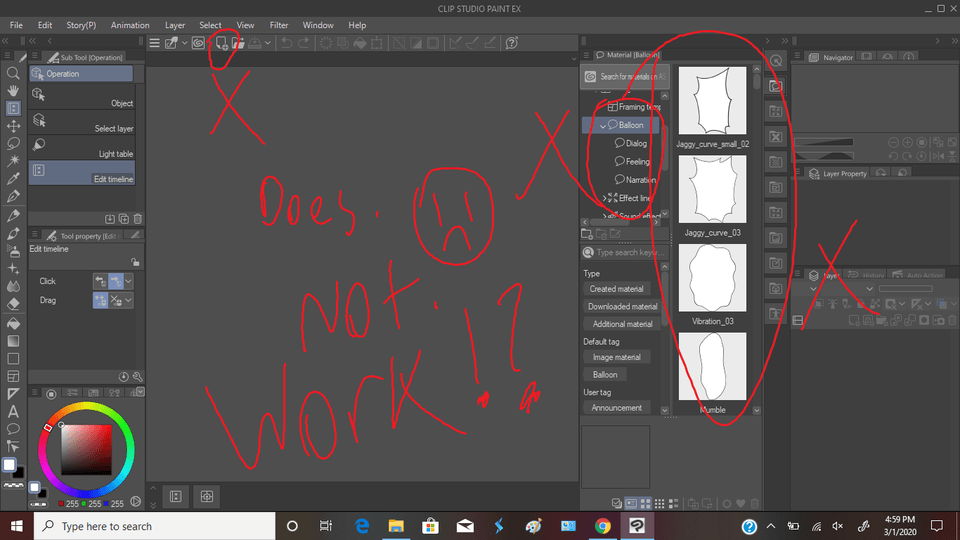Toggle second Click mode option in Edit timeline
The width and height of the screenshot is (960, 540).
[116, 281]
